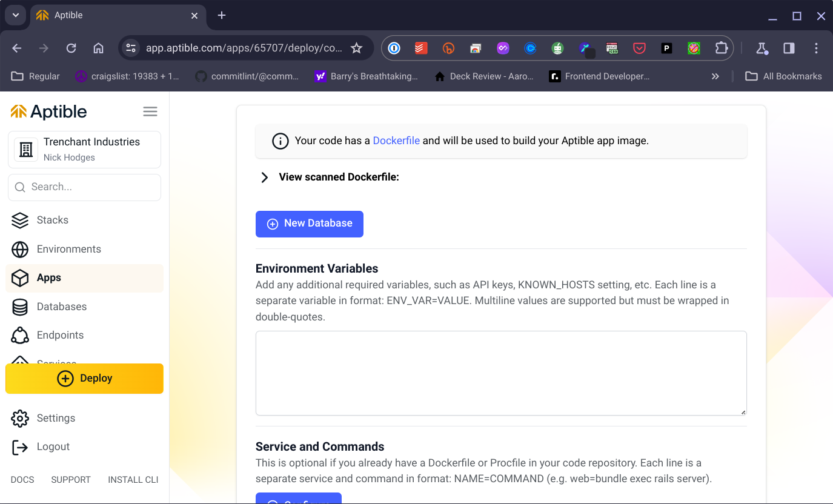Open the Bitly extension
The image size is (833, 504).
click(x=448, y=48)
